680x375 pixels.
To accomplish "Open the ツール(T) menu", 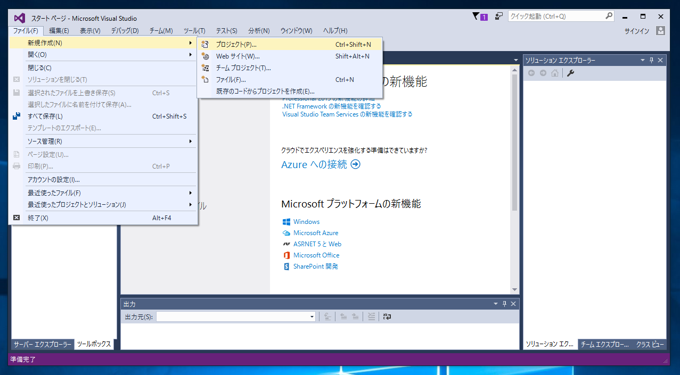I will 194,31.
